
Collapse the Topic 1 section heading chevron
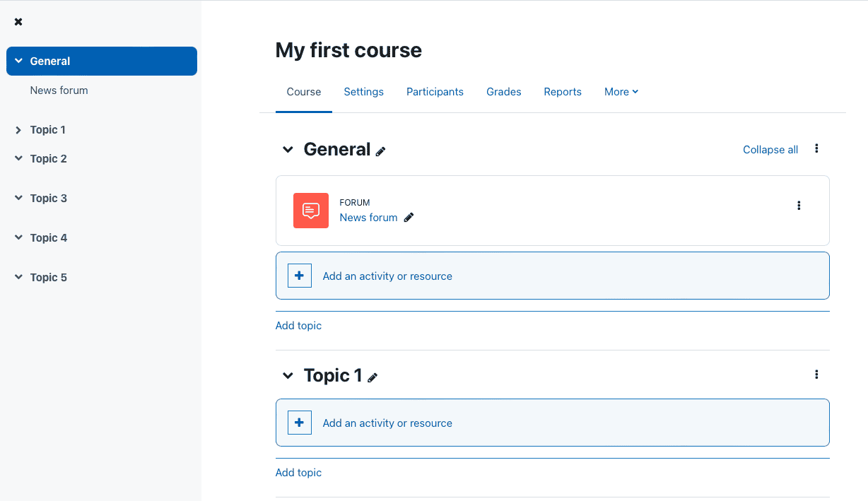point(288,375)
